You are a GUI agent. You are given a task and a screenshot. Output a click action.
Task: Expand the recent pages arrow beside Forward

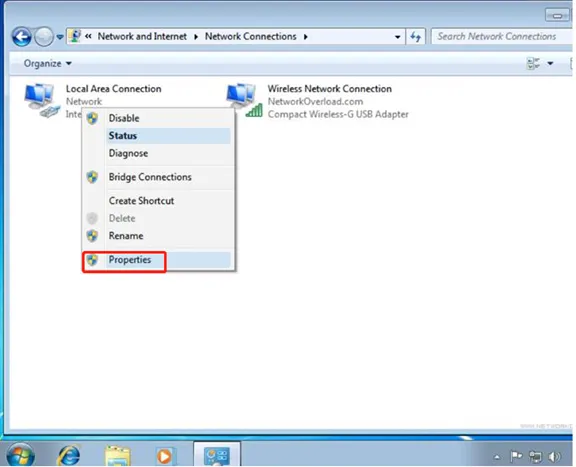click(60, 37)
